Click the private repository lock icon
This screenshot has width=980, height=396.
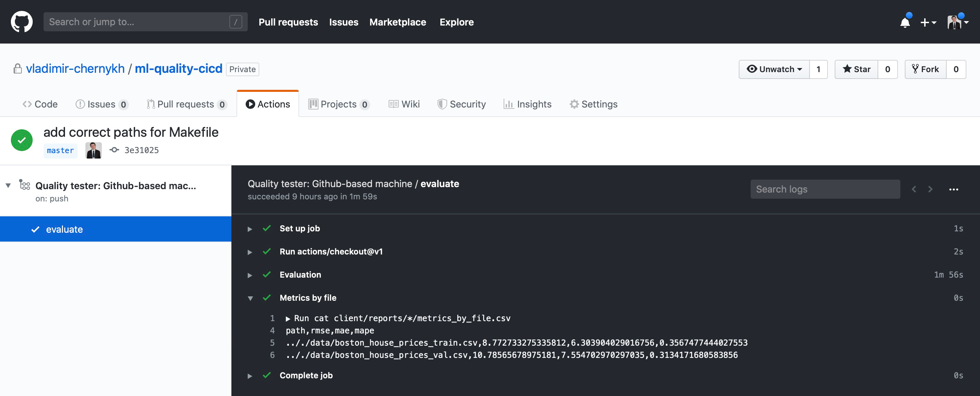[x=17, y=68]
